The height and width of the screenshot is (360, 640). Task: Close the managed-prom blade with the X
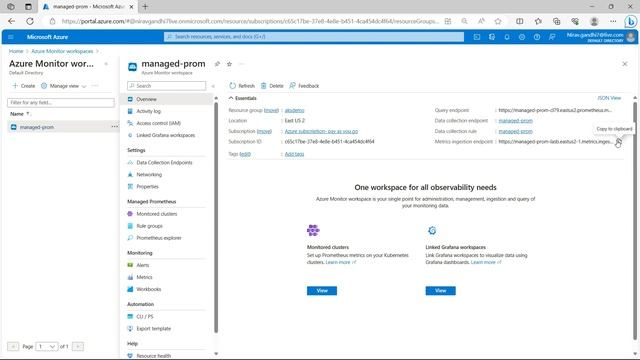tap(624, 64)
